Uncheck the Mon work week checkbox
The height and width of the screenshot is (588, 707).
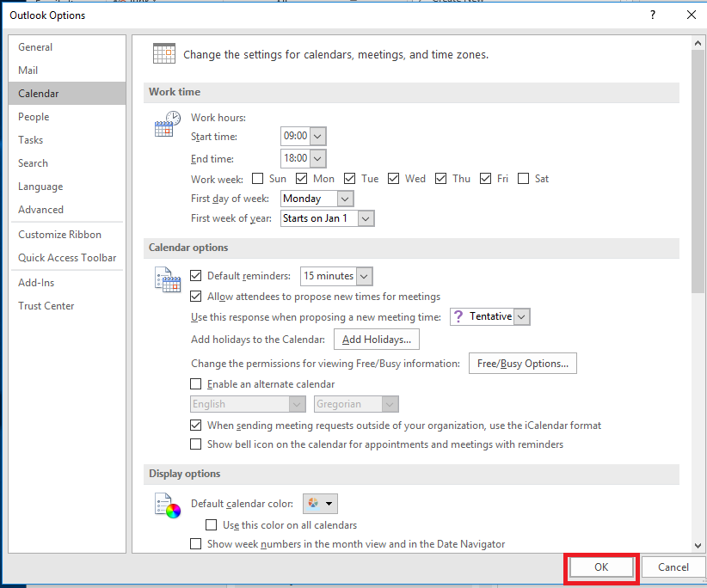click(301, 179)
